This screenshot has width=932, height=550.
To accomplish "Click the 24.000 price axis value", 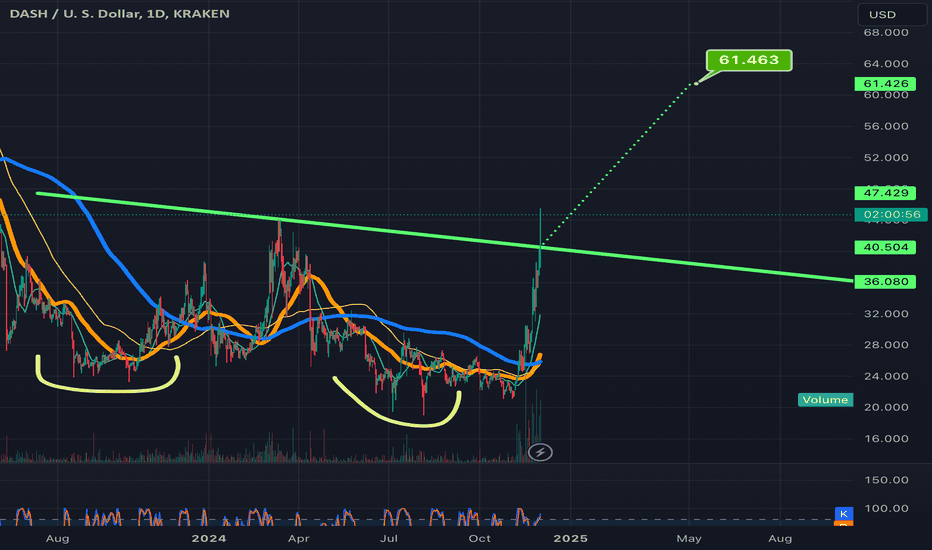I will click(886, 376).
